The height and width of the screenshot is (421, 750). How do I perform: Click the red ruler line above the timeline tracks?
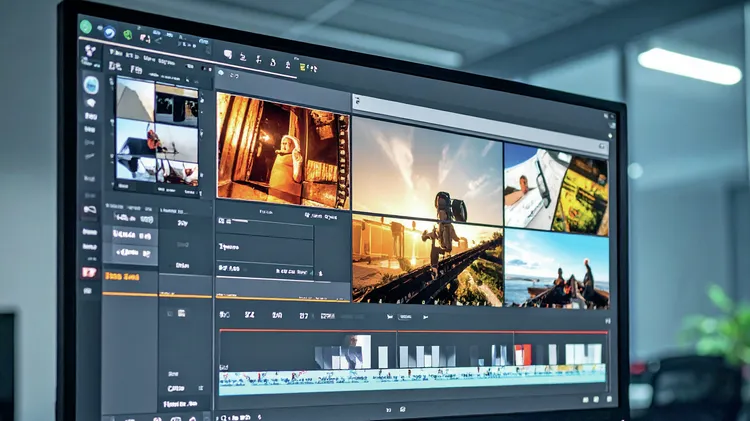pos(413,331)
